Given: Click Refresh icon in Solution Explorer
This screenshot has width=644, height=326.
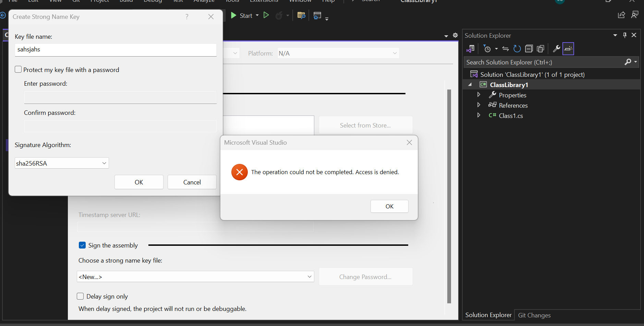Looking at the screenshot, I should point(517,49).
